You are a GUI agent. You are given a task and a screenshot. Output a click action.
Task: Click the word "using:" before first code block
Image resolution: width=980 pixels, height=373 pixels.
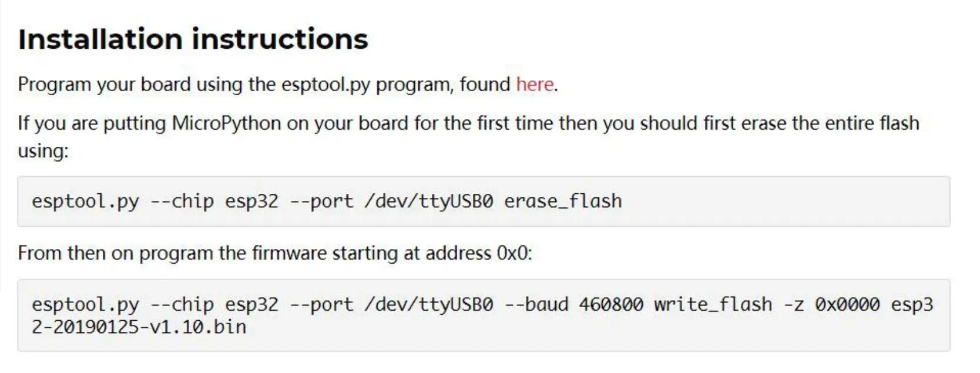click(x=43, y=151)
